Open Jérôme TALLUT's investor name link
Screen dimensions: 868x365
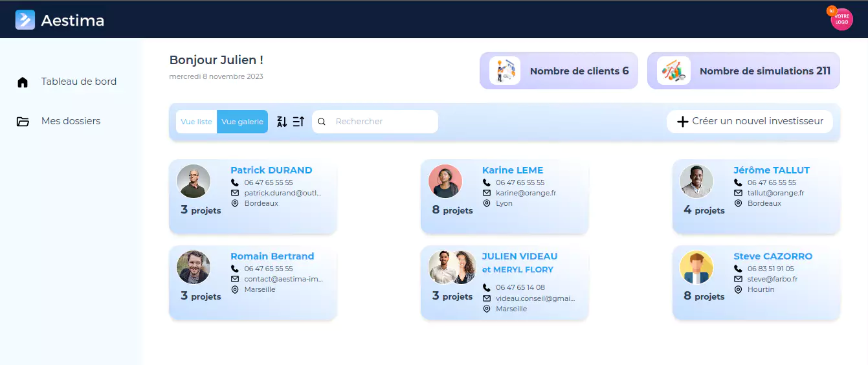pyautogui.click(x=772, y=170)
